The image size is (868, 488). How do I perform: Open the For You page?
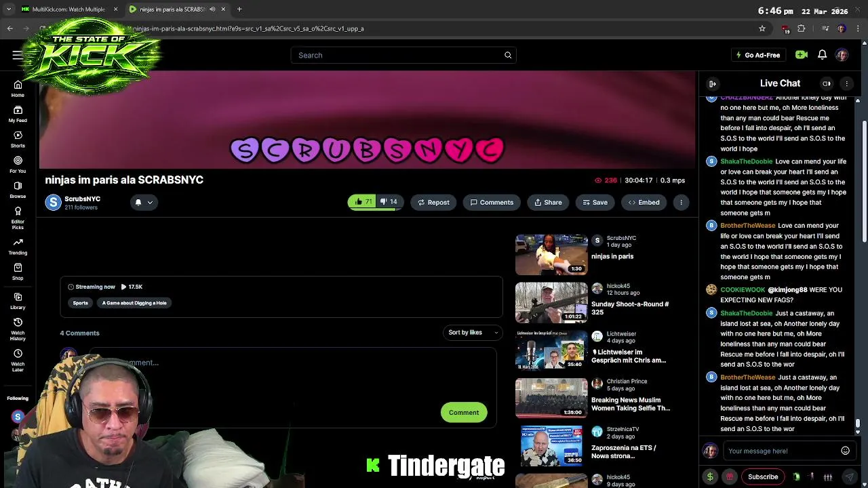click(x=18, y=165)
